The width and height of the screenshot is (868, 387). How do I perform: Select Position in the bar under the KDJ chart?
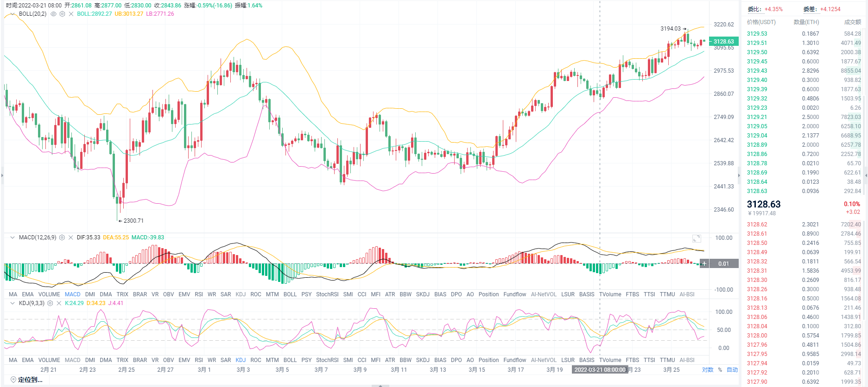(489, 360)
